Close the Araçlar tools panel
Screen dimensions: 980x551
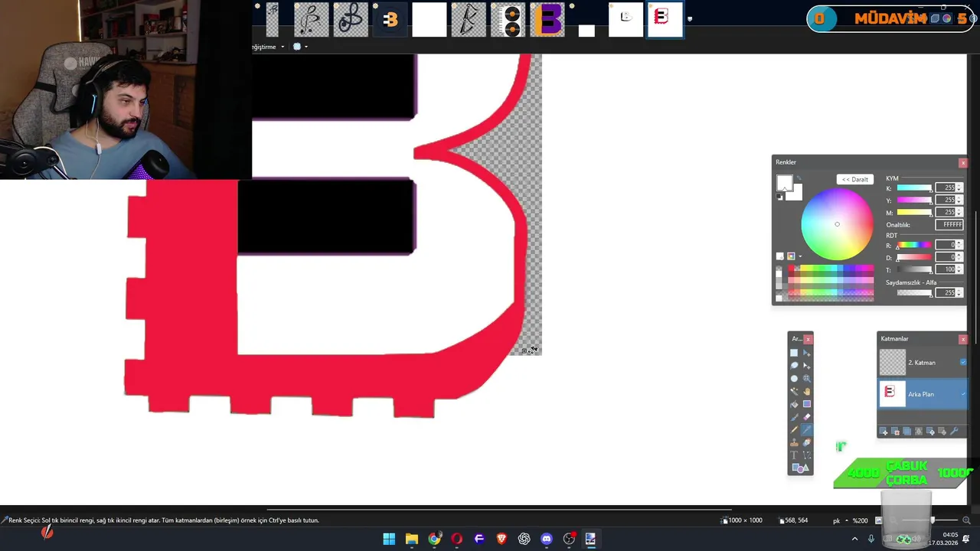click(x=808, y=339)
